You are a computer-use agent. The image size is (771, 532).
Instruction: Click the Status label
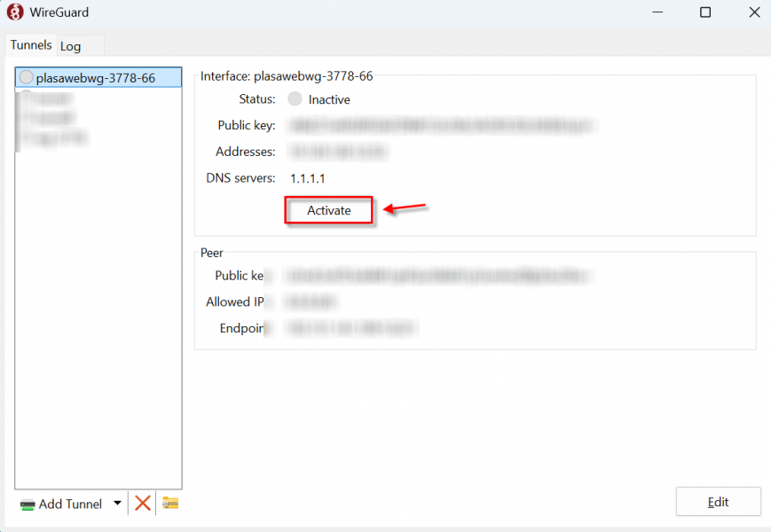point(257,99)
